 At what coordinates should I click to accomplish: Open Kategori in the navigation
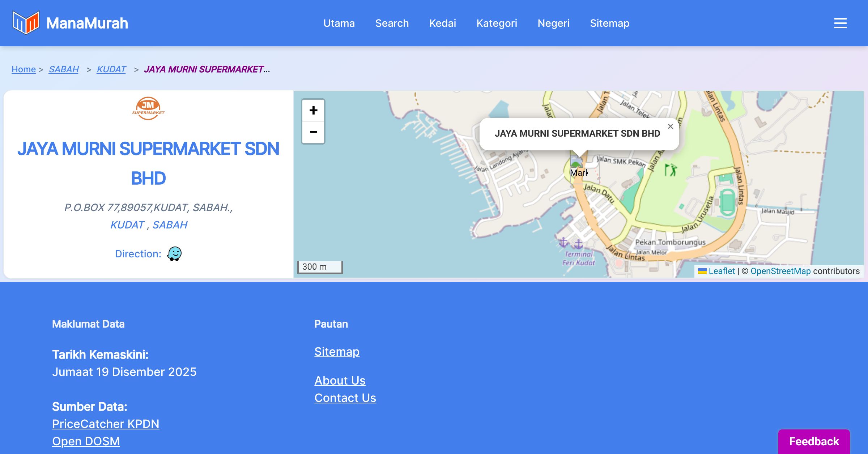pyautogui.click(x=497, y=23)
